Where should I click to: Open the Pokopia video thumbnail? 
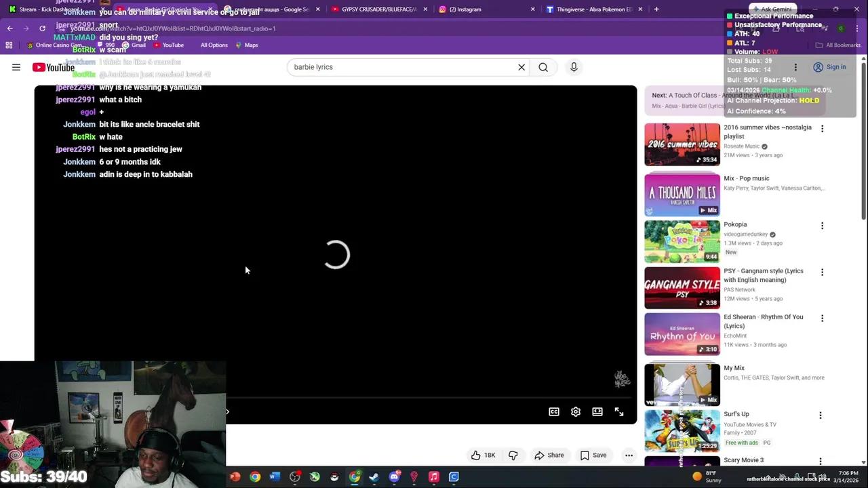tap(682, 241)
